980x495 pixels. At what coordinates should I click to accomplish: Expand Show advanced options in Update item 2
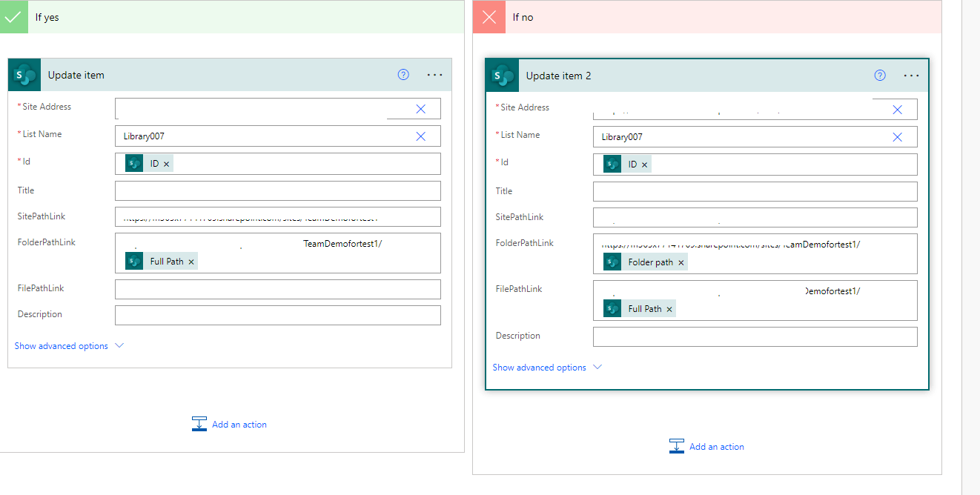click(547, 368)
